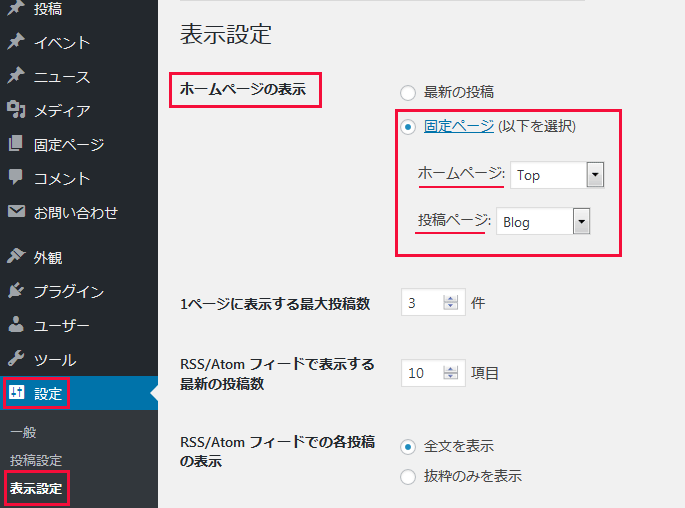
Task: Click the pin icon beside イベント
Action: tap(15, 43)
